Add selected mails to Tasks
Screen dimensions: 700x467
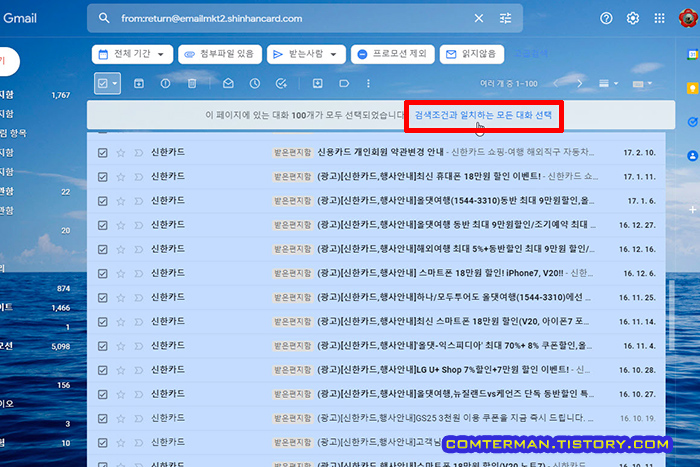click(x=281, y=83)
